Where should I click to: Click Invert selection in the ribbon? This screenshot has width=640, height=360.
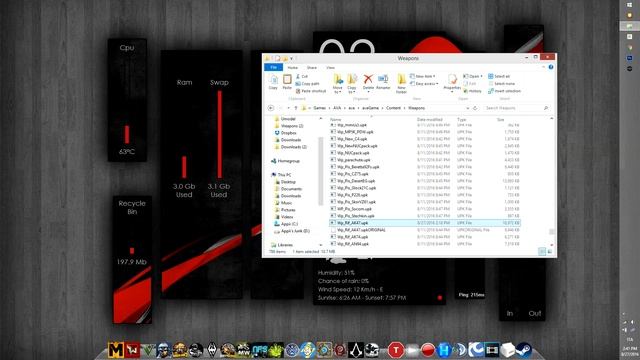point(504,91)
